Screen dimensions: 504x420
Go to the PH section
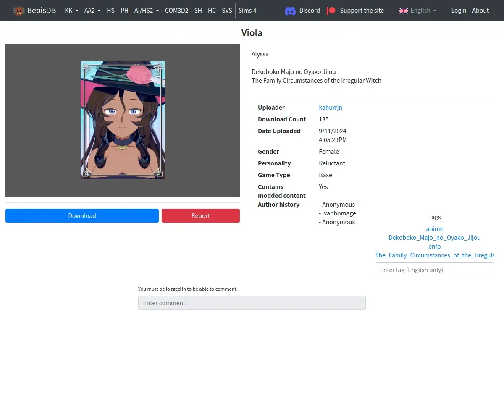click(x=124, y=10)
